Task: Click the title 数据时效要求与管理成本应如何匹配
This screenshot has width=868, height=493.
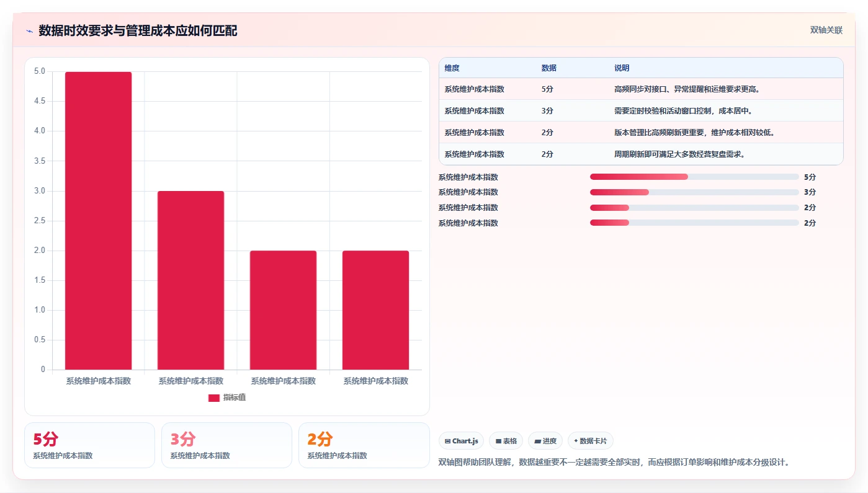Action: (x=138, y=31)
